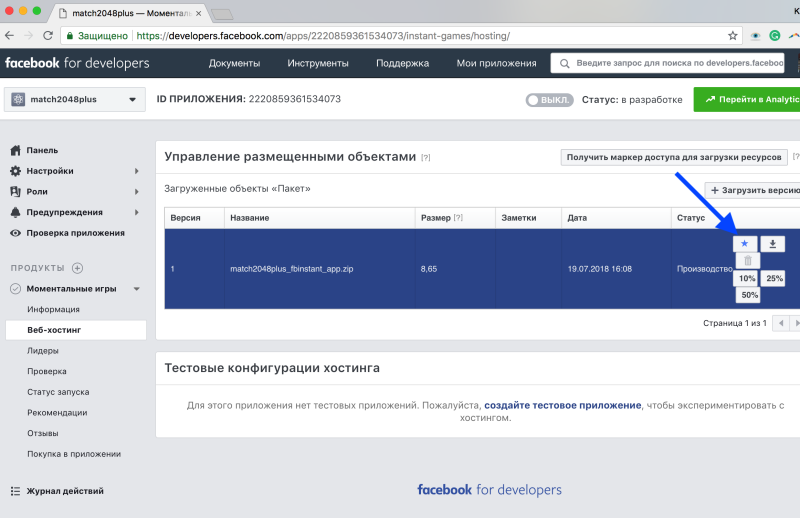Open a new browser tab
Viewport: 800px width, 518px height.
[222, 14]
